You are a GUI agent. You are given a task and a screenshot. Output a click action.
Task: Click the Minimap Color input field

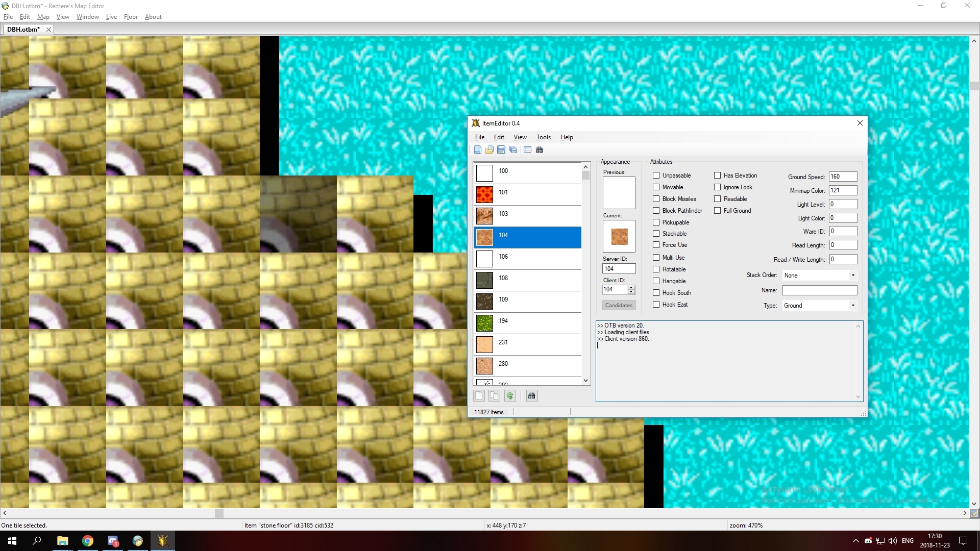843,190
